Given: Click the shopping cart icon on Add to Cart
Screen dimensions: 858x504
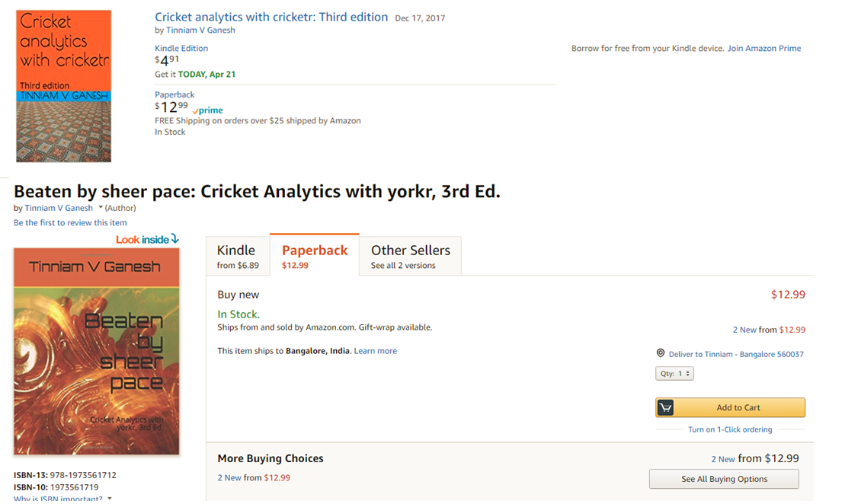Looking at the screenshot, I should (665, 407).
